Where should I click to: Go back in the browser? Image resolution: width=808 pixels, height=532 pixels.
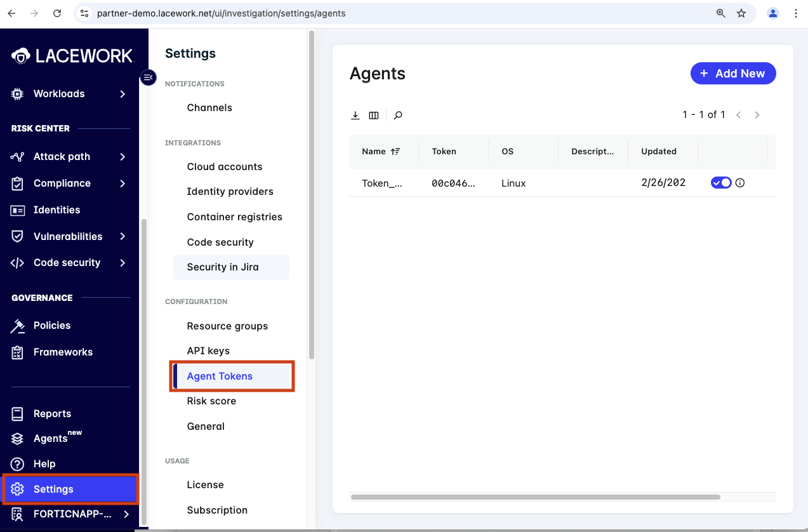click(x=11, y=13)
